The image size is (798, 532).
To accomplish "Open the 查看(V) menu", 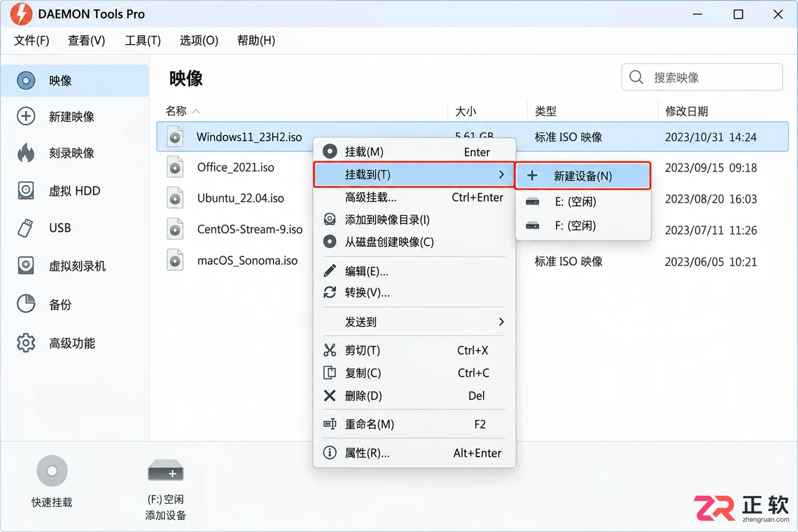I will (86, 40).
